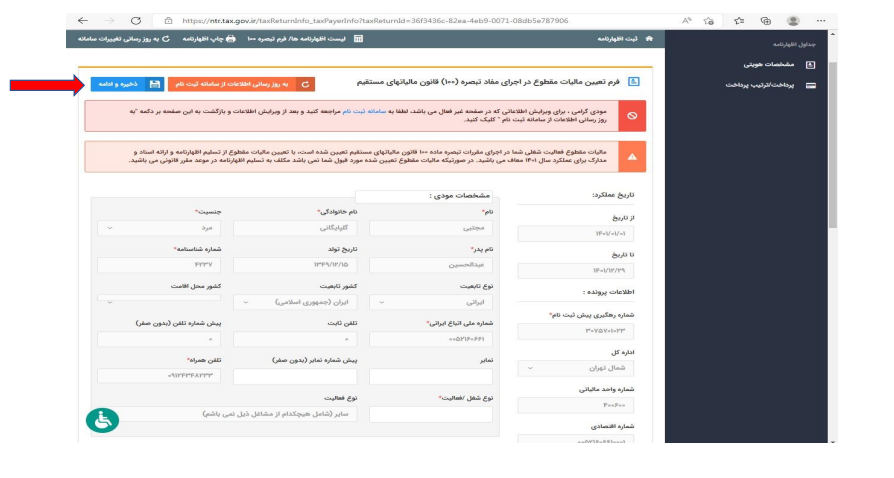Image resolution: width=894 pixels, height=478 pixels.
Task: Click به روز رسانی اطلاعات از سامانه ثبت نام button
Action: (x=241, y=84)
